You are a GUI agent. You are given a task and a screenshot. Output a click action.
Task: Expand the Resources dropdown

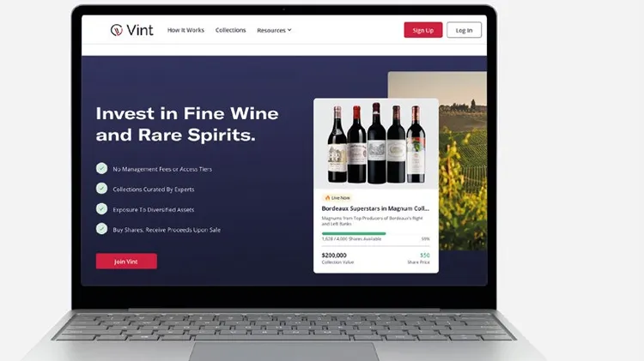pyautogui.click(x=274, y=30)
